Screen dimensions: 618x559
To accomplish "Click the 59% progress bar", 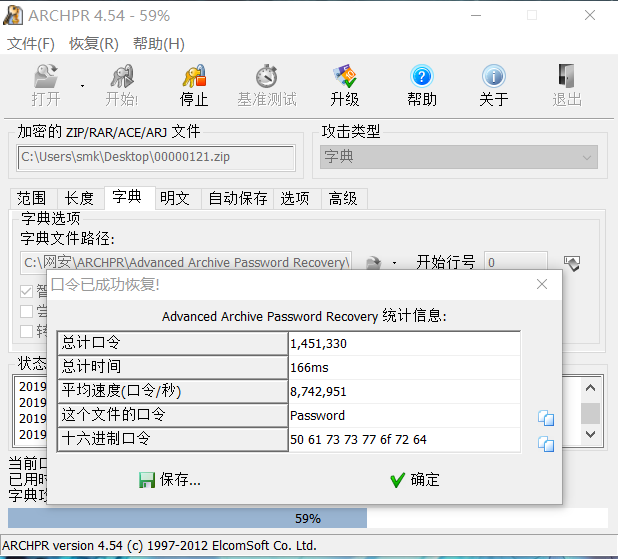I will (x=308, y=518).
